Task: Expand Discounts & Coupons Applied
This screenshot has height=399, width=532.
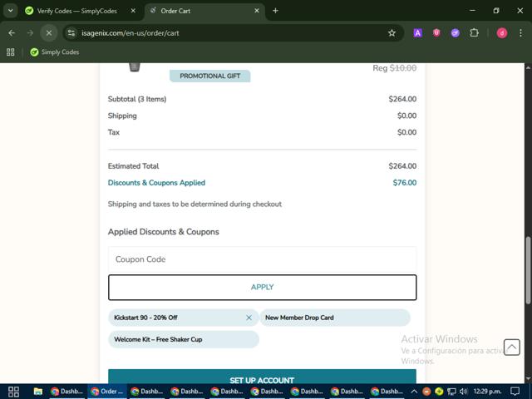Action: 156,183
